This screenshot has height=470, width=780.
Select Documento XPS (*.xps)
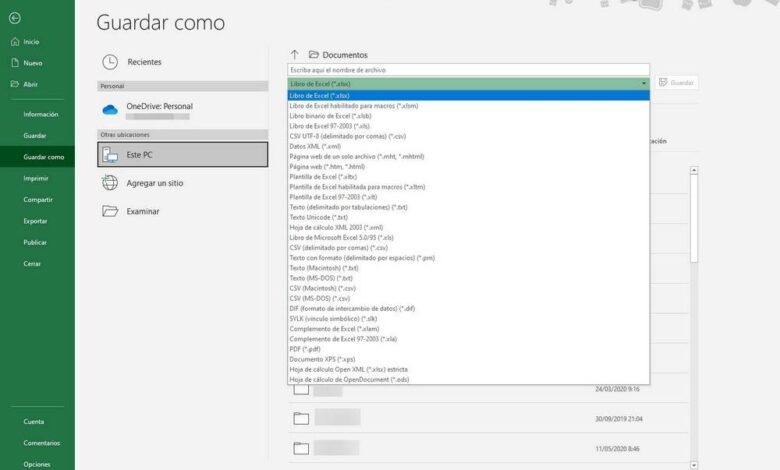(469, 360)
